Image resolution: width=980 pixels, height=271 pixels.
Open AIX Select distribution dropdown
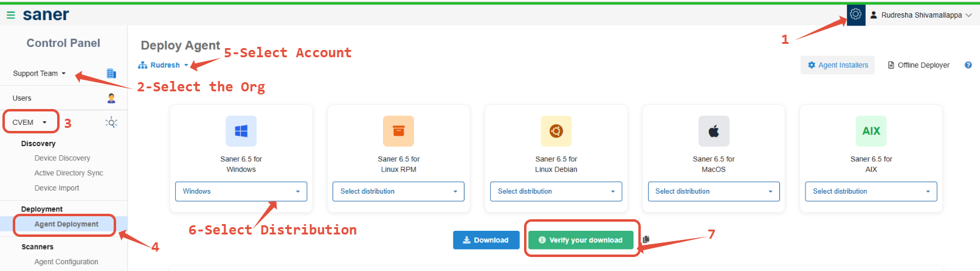pos(871,191)
